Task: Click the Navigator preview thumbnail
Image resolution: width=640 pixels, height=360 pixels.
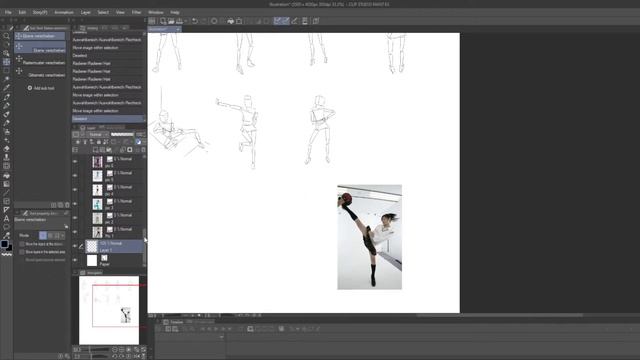Action: 109,310
